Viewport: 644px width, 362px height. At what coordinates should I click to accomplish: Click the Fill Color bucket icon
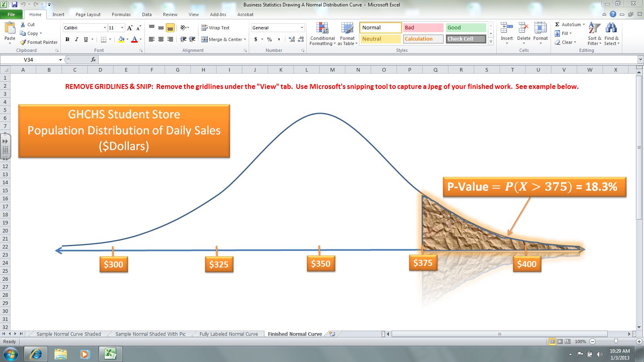tap(121, 39)
